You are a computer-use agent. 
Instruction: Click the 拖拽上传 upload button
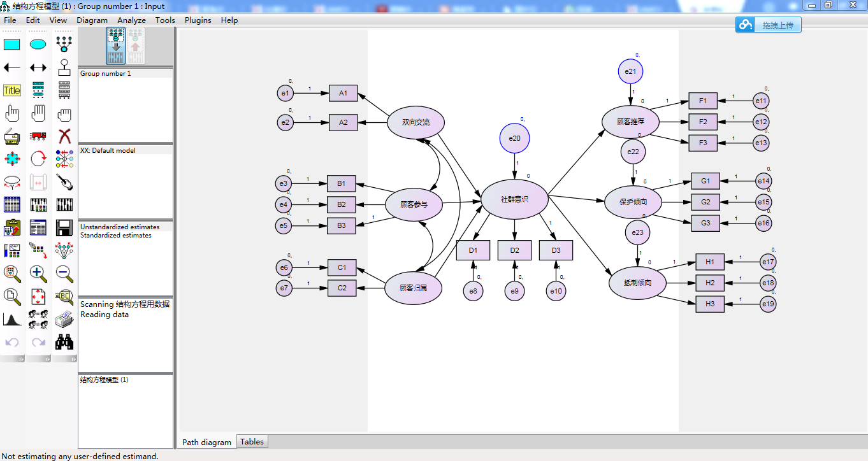point(769,25)
